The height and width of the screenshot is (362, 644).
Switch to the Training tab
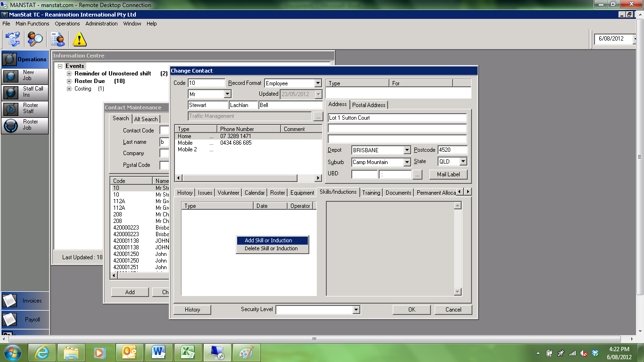click(x=371, y=193)
